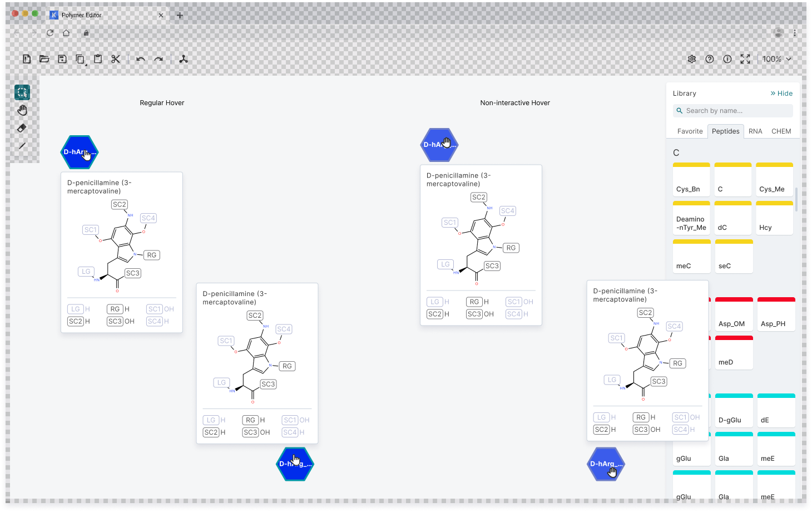Pick the eraser tool
812x512 pixels.
(x=22, y=128)
